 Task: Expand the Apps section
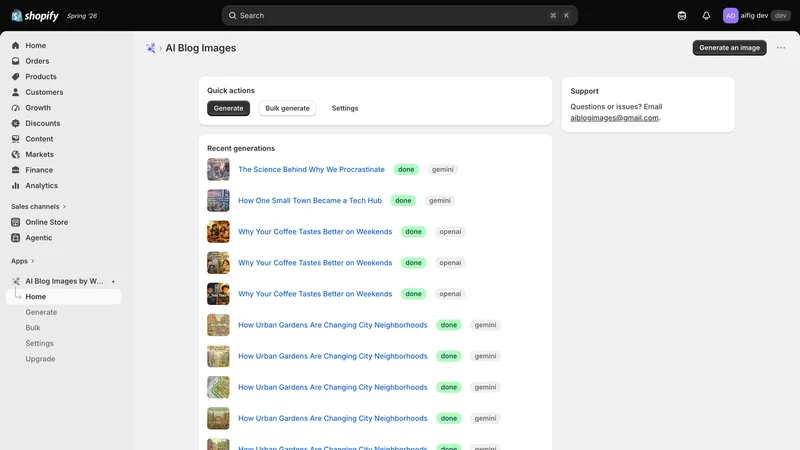22,261
